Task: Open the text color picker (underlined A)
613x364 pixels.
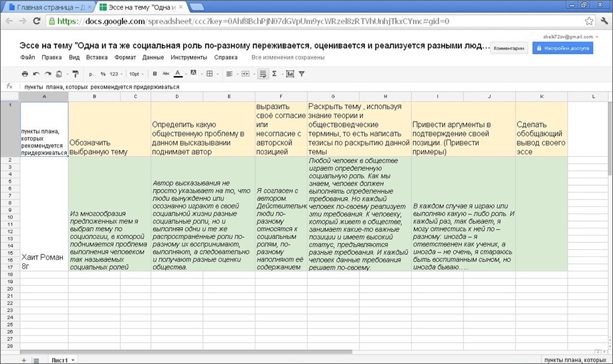Action: pos(178,73)
